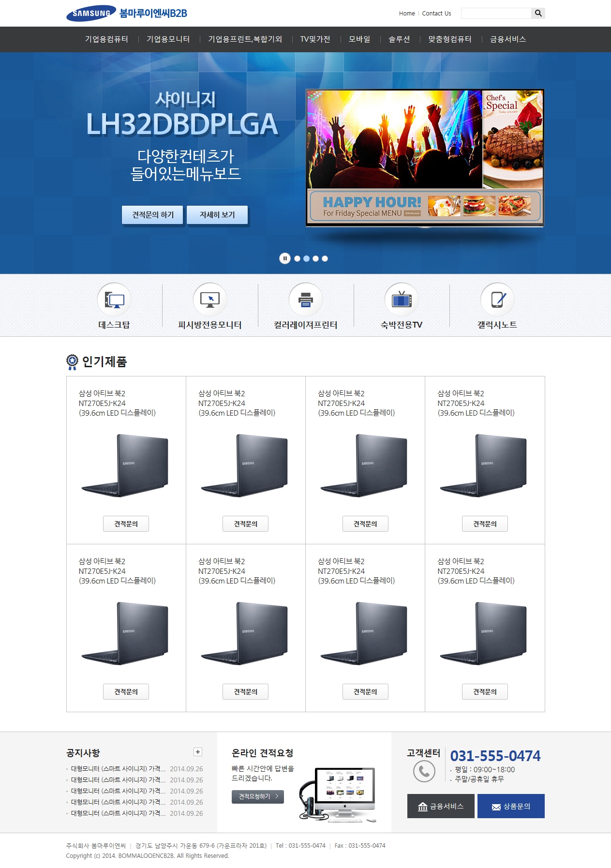Click the search magnifier icon in header
The image size is (611, 868).
[x=538, y=13]
